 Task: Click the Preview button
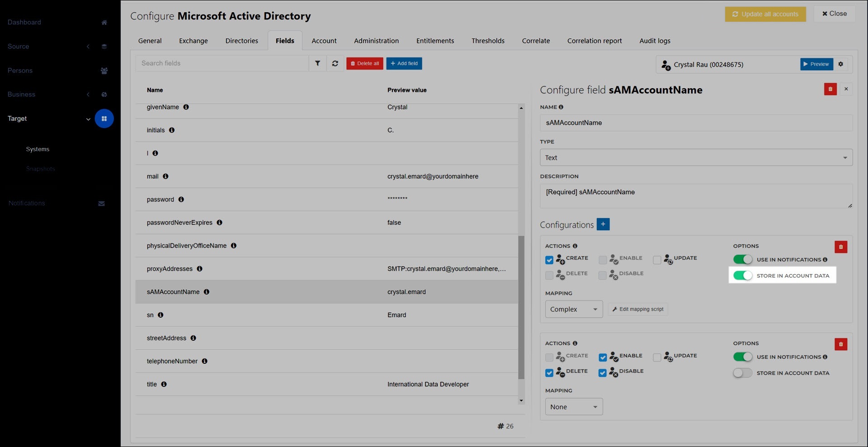[x=816, y=64]
